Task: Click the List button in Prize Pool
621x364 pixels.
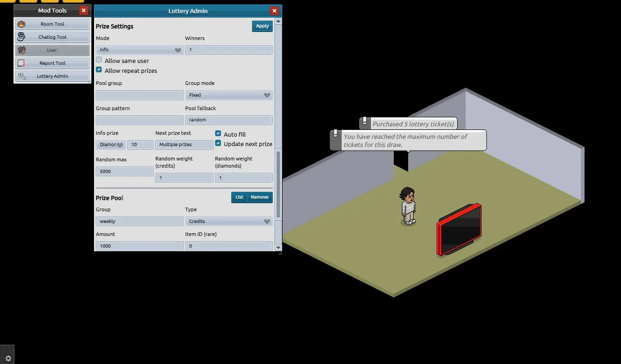Action: [239, 197]
